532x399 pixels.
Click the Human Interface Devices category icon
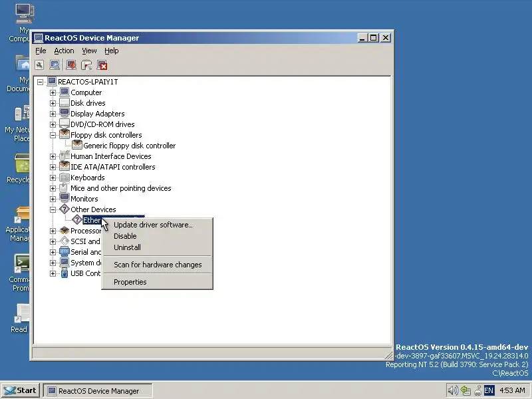coord(65,156)
